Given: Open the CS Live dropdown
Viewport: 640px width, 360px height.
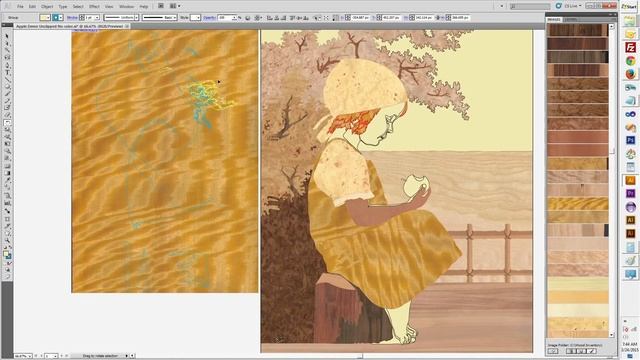Looking at the screenshot, I should (x=572, y=6).
